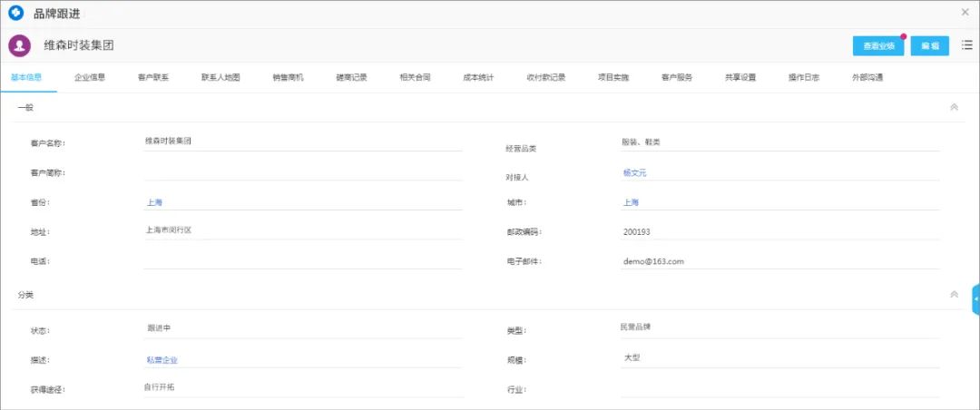The width and height of the screenshot is (980, 410).
Task: Open the list menu icon beside 编辑
Action: click(967, 45)
